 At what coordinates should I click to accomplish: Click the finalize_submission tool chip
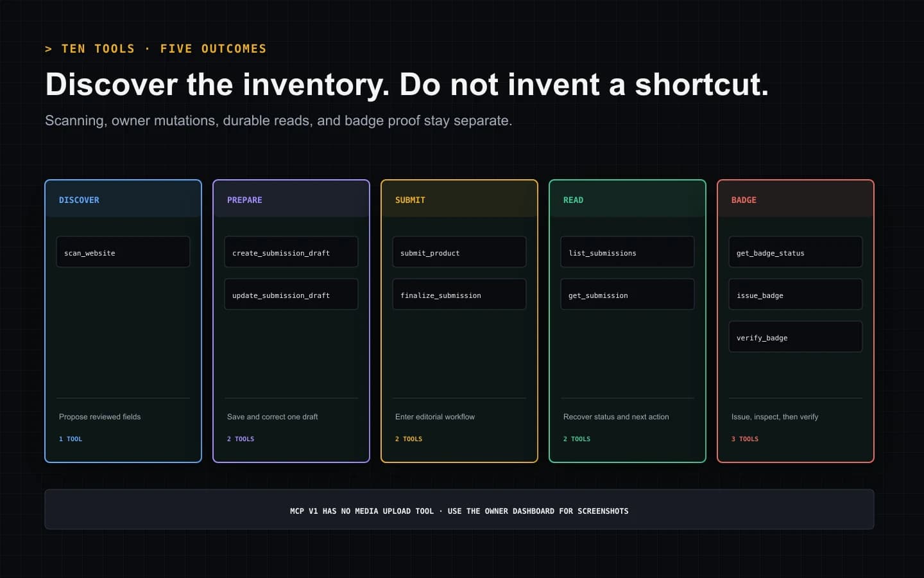(459, 294)
